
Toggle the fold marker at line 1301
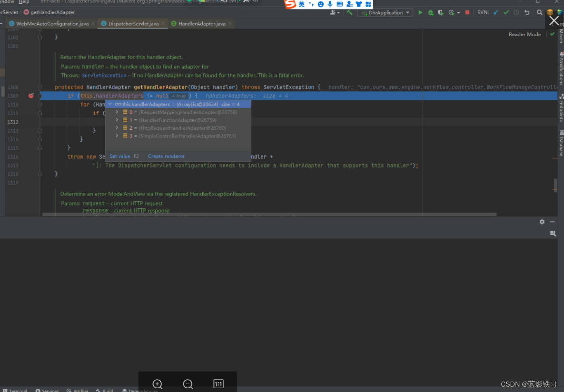click(40, 37)
